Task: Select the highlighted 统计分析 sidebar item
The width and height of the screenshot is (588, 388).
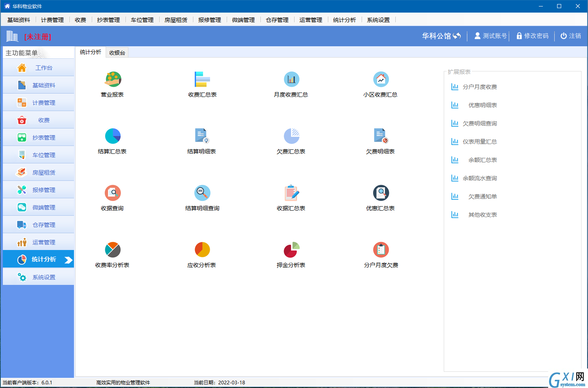Action: click(39, 259)
